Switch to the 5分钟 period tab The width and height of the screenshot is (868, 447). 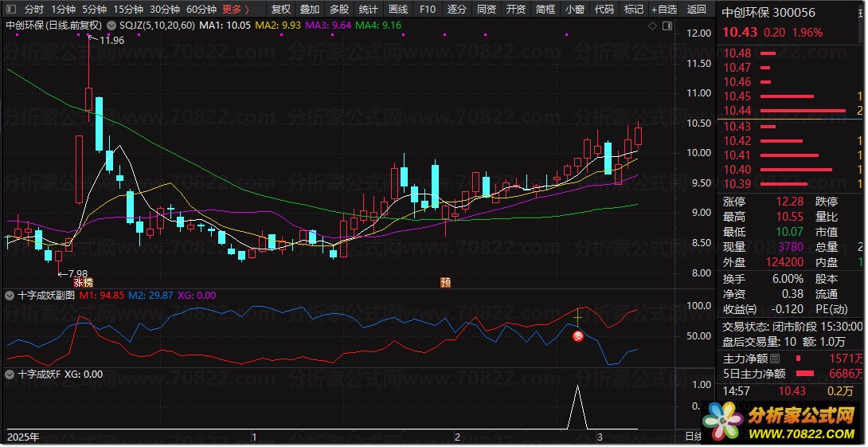[x=94, y=10]
